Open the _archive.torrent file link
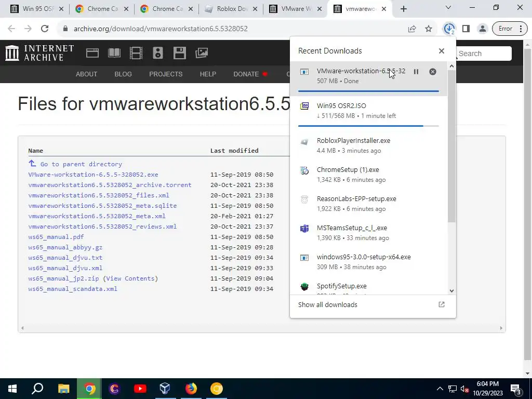 pos(110,185)
